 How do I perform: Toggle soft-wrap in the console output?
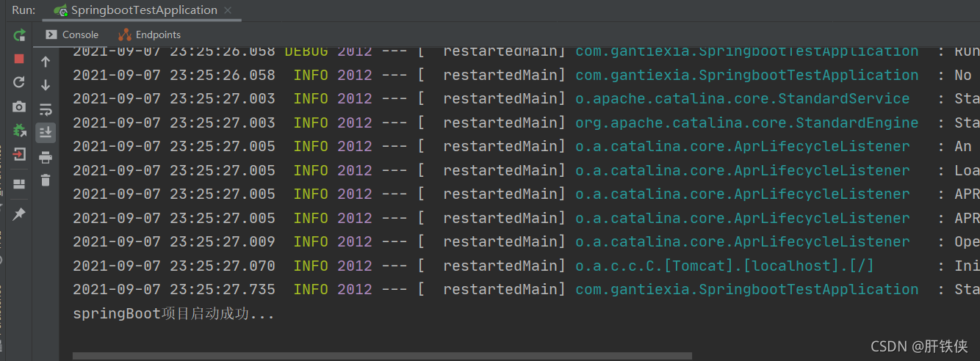click(46, 109)
